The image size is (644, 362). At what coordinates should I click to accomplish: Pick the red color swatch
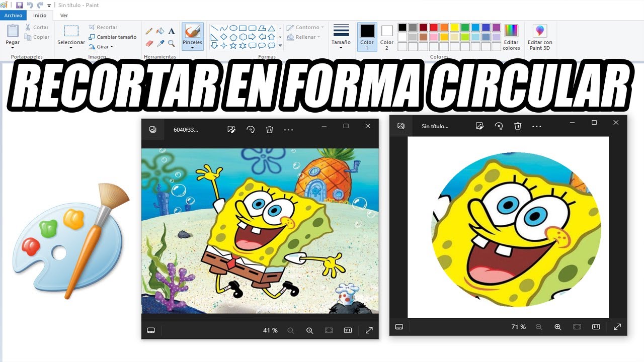click(434, 27)
